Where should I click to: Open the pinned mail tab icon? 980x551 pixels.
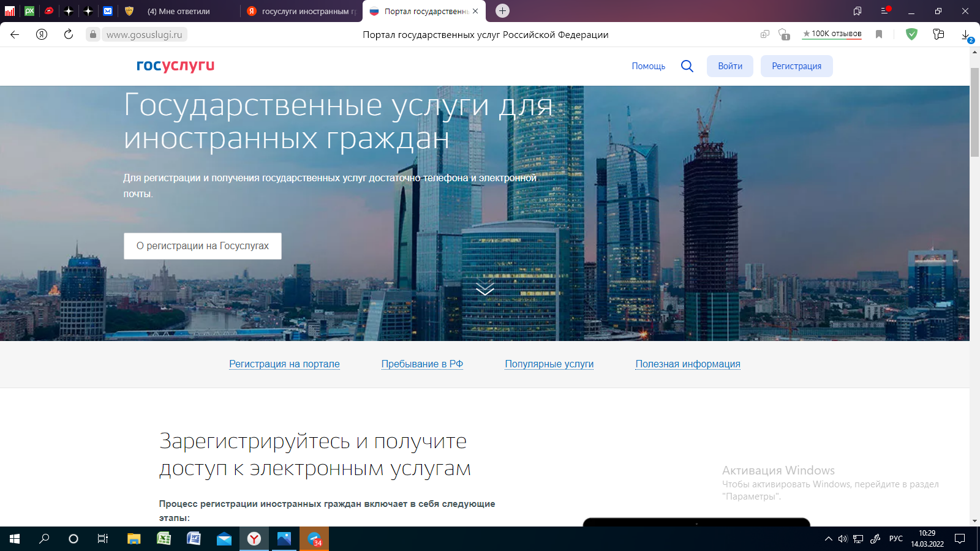[108, 11]
